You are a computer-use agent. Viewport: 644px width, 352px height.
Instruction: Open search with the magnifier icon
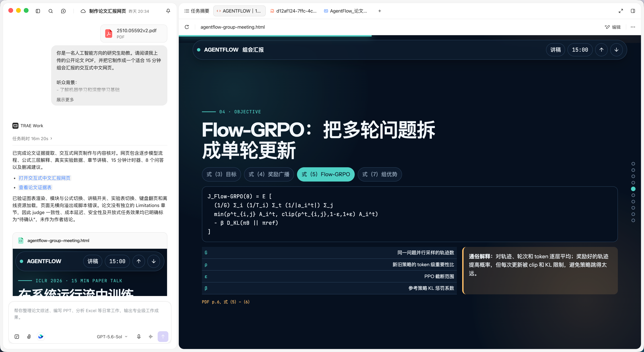(x=50, y=11)
